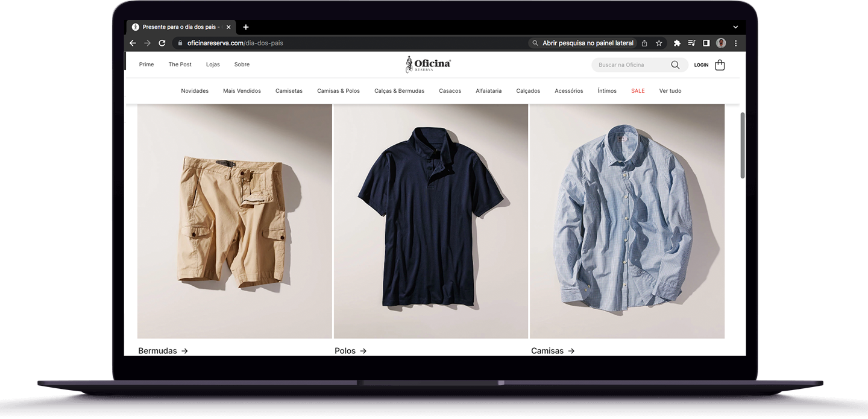Image resolution: width=868 pixels, height=419 pixels.
Task: Open the Calças & Bermudas menu
Action: click(399, 91)
